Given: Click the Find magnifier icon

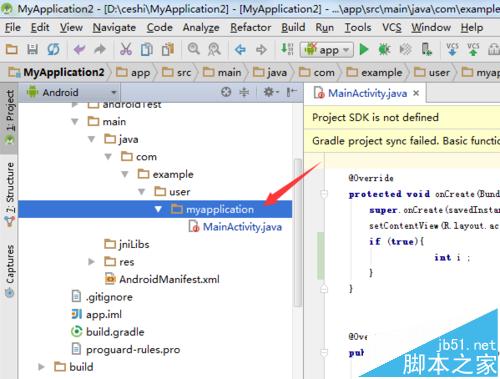Looking at the screenshot, I should pyautogui.click(x=194, y=49).
